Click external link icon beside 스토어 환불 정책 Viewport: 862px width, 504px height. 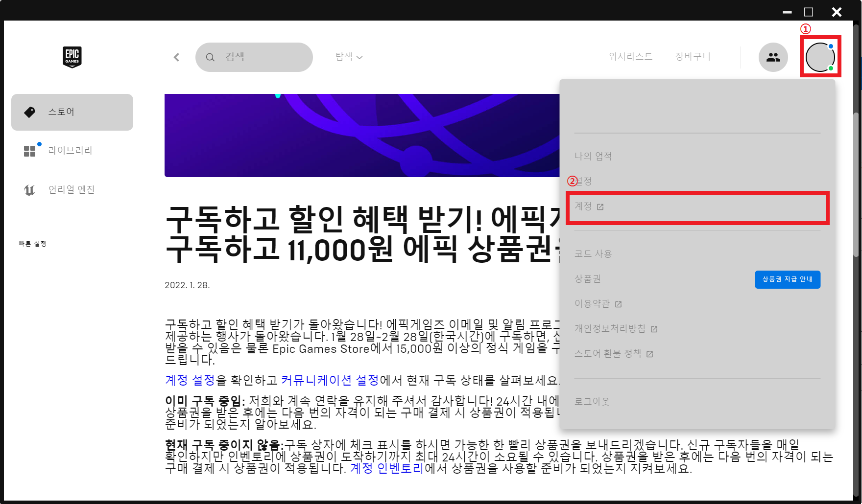point(650,354)
